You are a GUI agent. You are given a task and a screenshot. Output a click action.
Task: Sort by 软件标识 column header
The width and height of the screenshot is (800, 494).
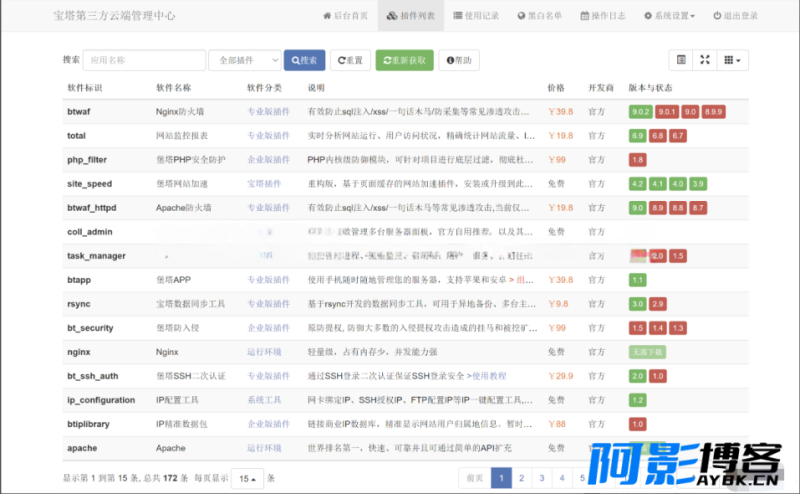click(85, 88)
